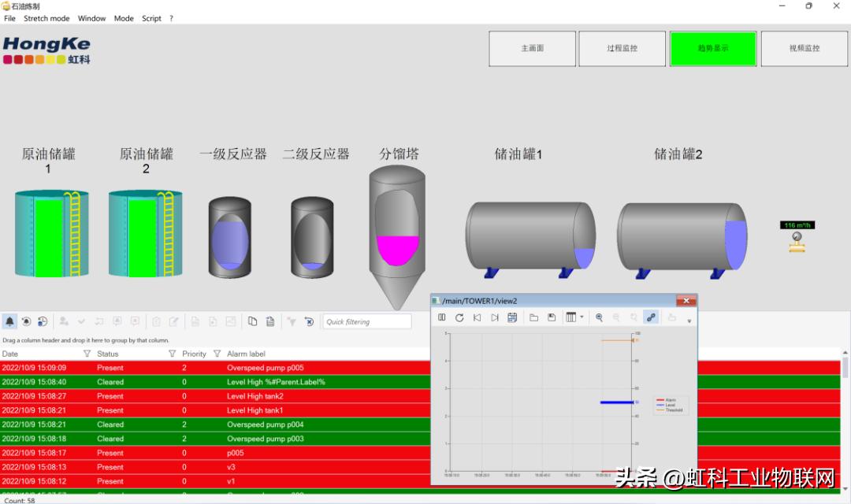851x504 pixels.
Task: Open 视频监控 video monitoring view
Action: (x=804, y=48)
